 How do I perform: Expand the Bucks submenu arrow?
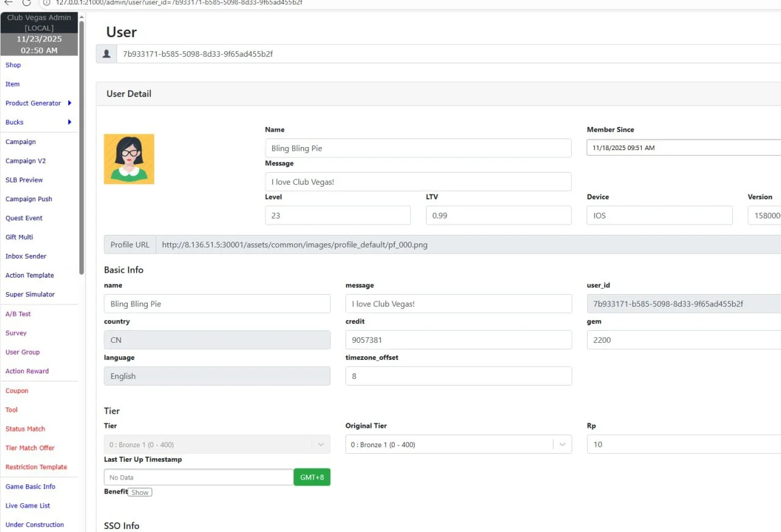point(70,122)
